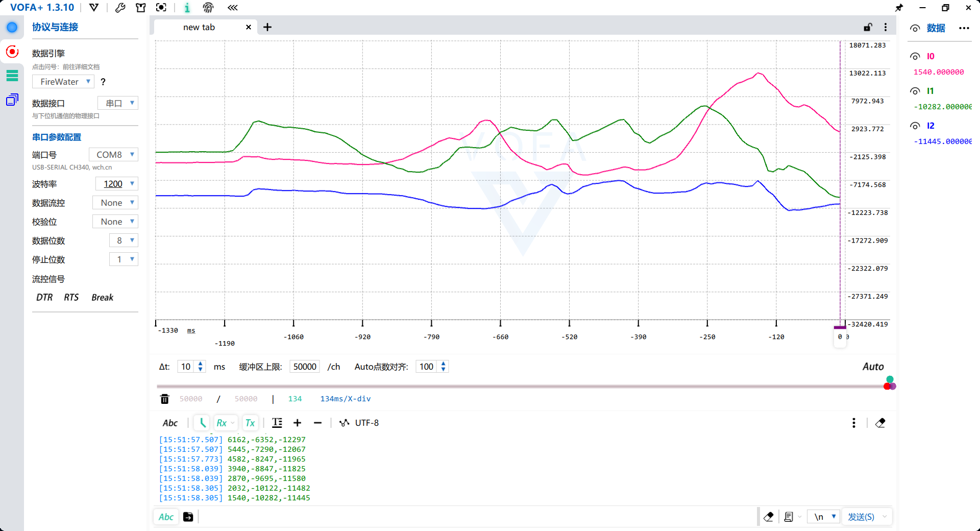Screen dimensions: 980x531
Task: Toggle Tx display option
Action: (250, 423)
